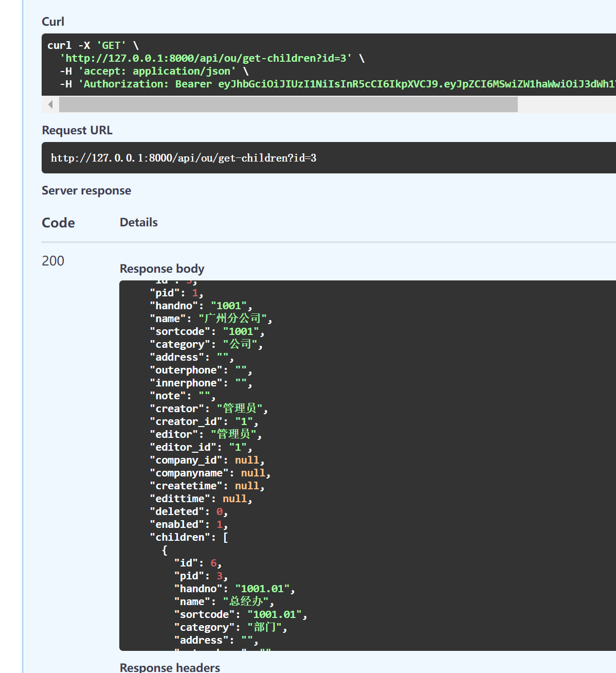Click the opening brace of first child
Screen dimensions: 616x673
[x=165, y=550]
